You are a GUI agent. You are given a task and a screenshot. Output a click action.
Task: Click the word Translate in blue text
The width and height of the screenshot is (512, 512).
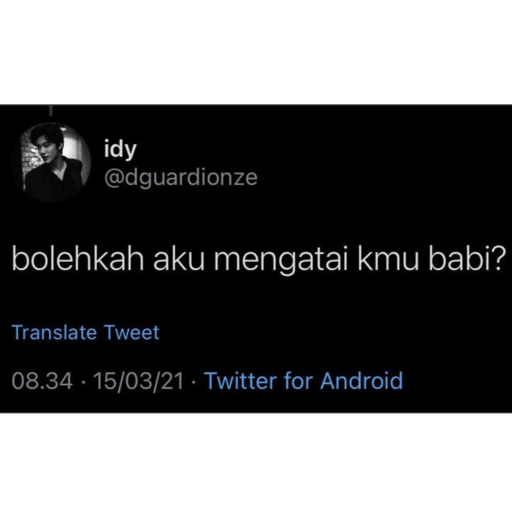(54, 333)
